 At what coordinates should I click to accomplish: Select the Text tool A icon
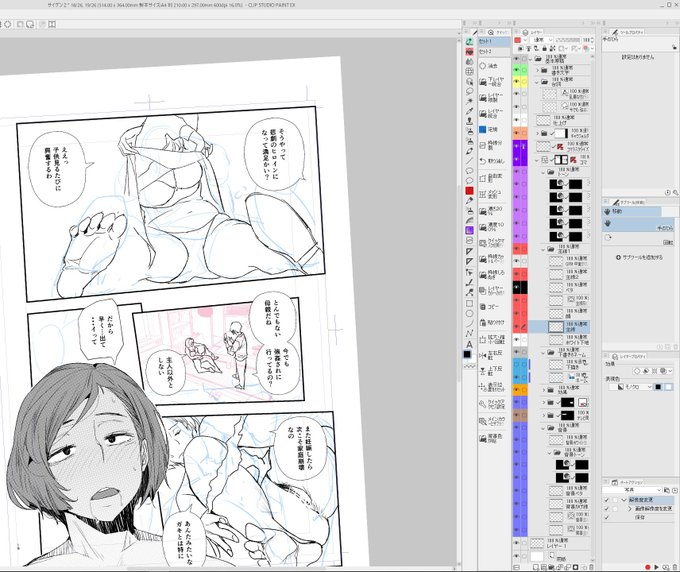[x=469, y=344]
